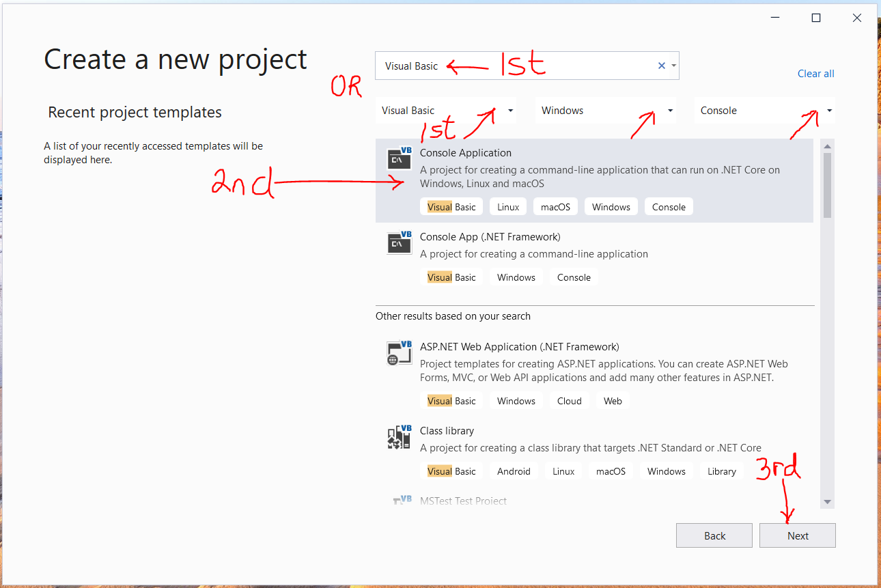881x588 pixels.
Task: Click the MSTest Test Project icon
Action: click(x=402, y=501)
